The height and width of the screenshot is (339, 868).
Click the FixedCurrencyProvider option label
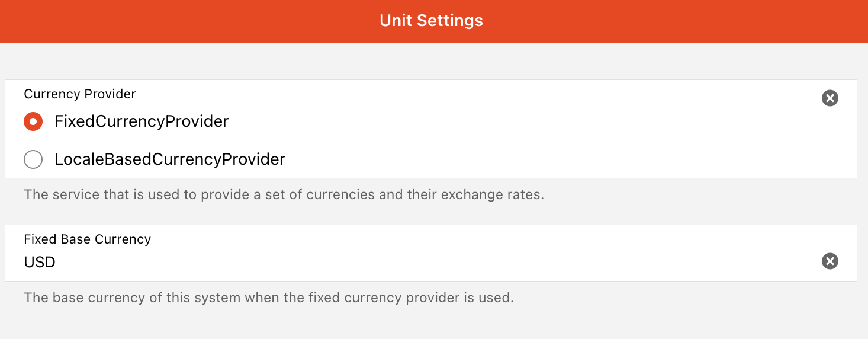(142, 121)
